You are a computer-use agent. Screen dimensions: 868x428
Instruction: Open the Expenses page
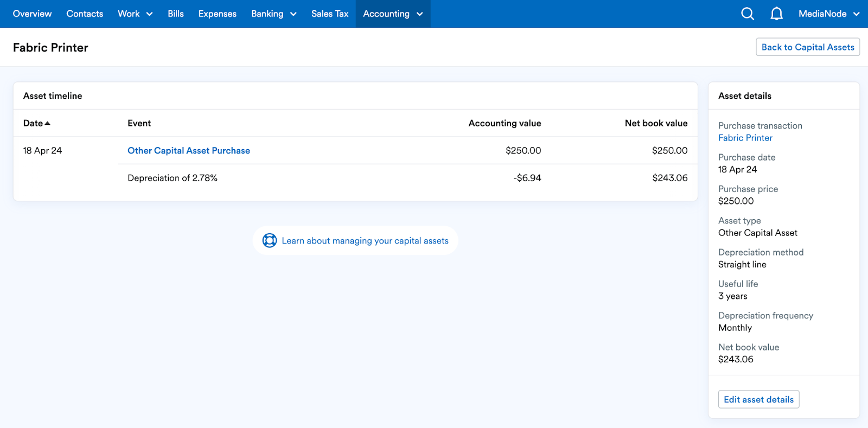218,14
